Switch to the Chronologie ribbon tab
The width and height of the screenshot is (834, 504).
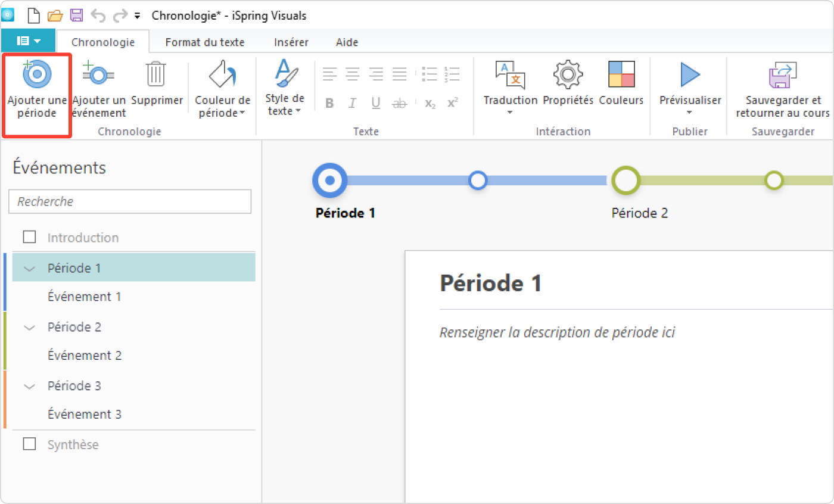point(103,42)
